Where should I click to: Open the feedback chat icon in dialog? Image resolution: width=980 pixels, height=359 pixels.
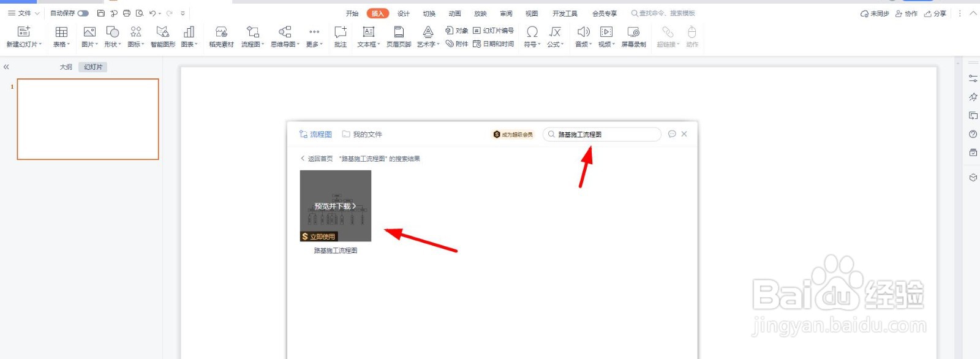672,134
